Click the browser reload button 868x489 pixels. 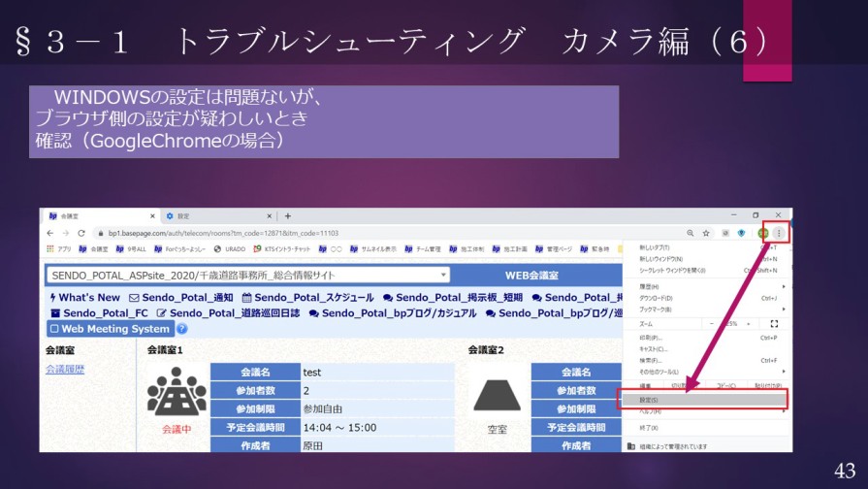click(x=81, y=233)
